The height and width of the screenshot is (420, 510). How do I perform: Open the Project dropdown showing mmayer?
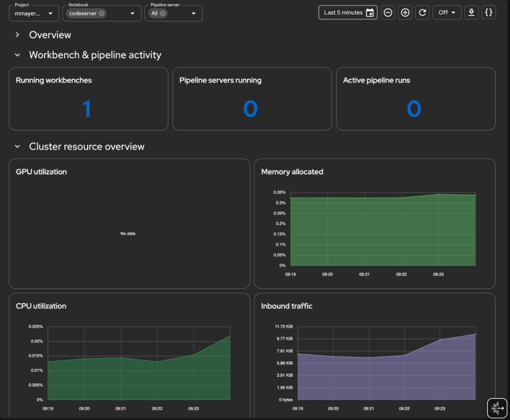(33, 13)
